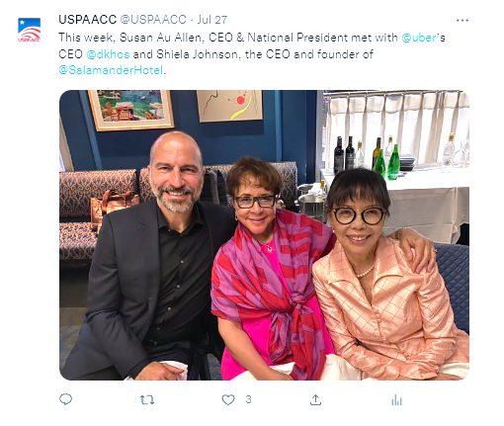This screenshot has width=504, height=426.
Task: Click the tweet text about Susan Au Allen
Action: click(252, 54)
